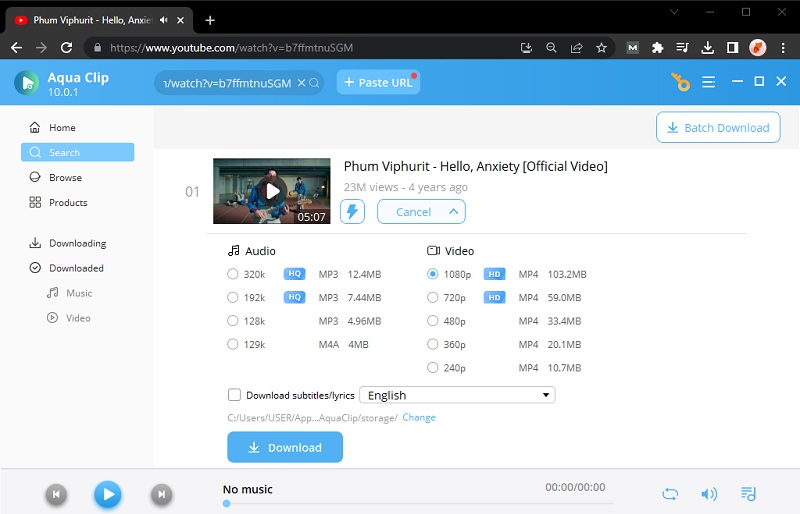This screenshot has height=514, width=800.
Task: Go back in the browser
Action: click(16, 48)
